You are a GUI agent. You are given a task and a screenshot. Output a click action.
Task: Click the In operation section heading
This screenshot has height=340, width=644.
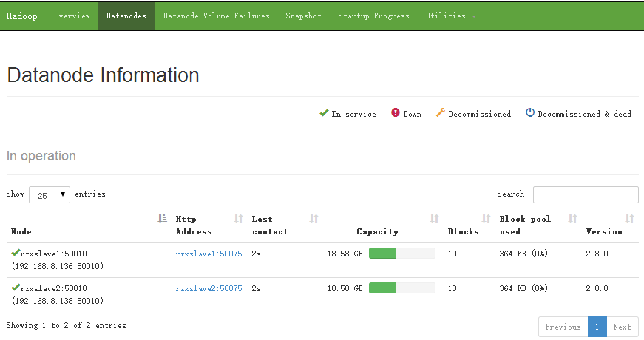coord(41,156)
